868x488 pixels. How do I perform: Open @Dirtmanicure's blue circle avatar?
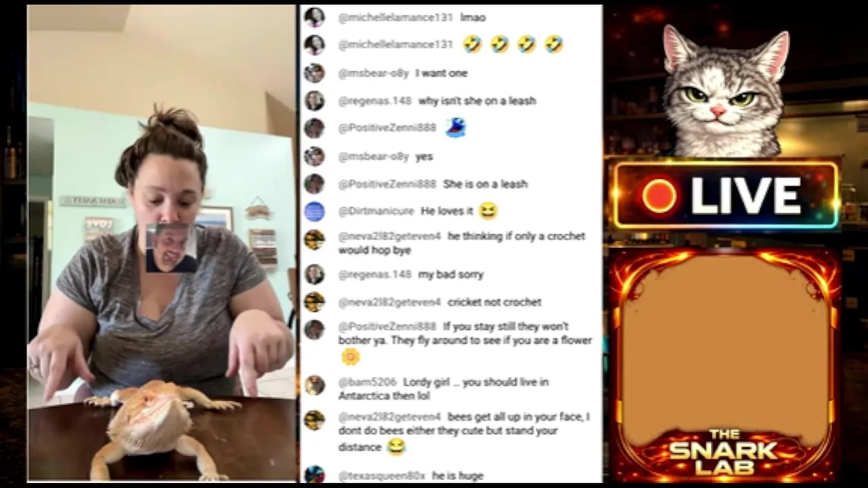pos(314,211)
